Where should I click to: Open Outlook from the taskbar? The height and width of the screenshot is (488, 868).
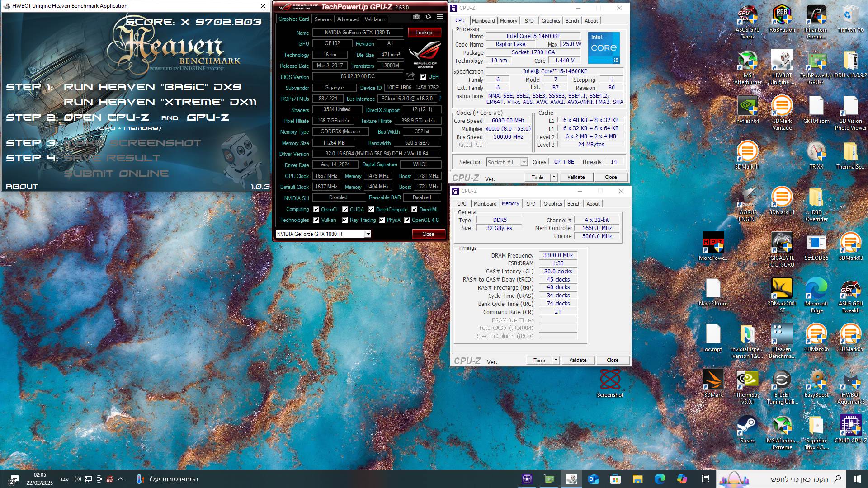click(x=593, y=479)
